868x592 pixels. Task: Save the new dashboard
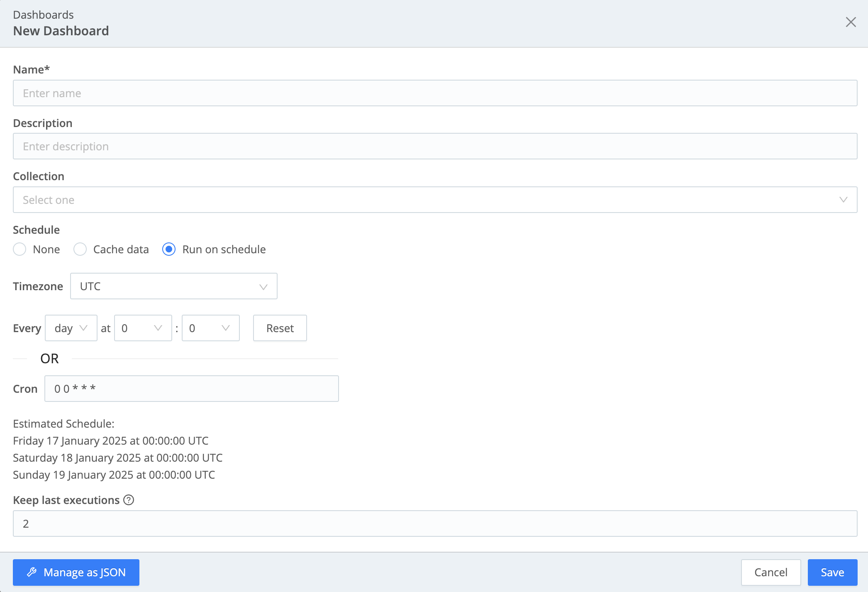[x=832, y=572]
